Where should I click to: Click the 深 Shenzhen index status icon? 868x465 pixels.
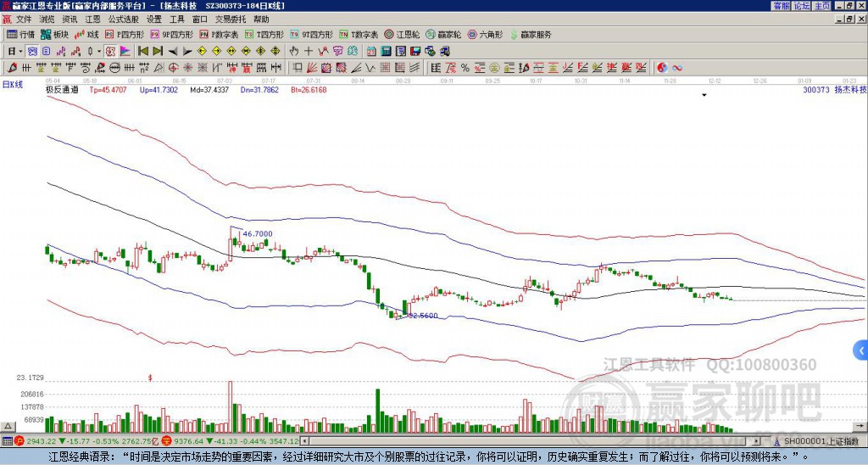(165, 441)
